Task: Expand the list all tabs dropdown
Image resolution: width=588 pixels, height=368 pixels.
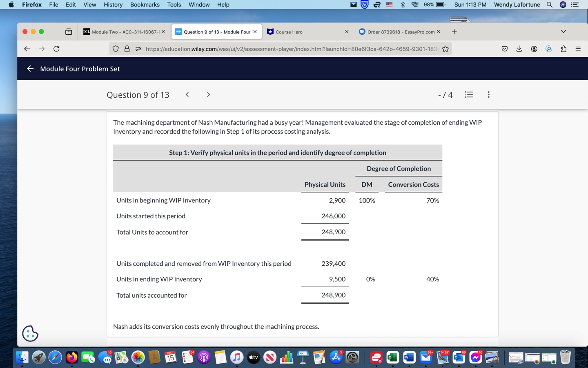Action: [x=563, y=31]
